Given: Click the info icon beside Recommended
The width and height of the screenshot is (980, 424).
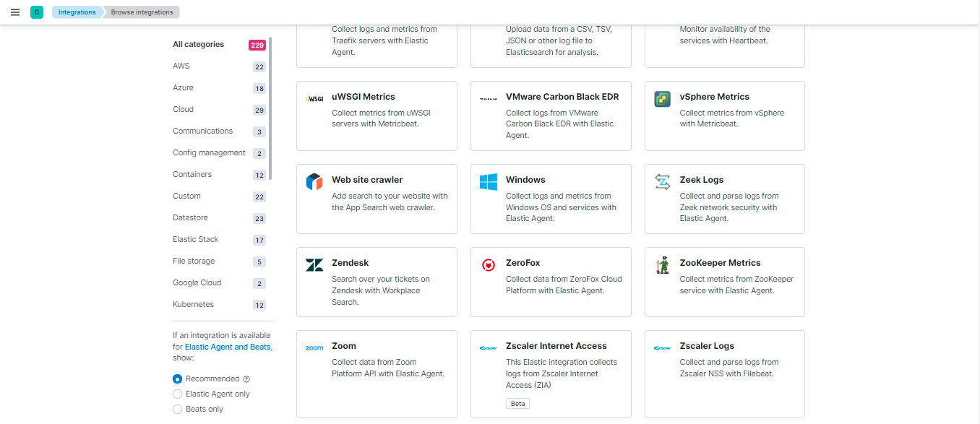Looking at the screenshot, I should [246, 379].
